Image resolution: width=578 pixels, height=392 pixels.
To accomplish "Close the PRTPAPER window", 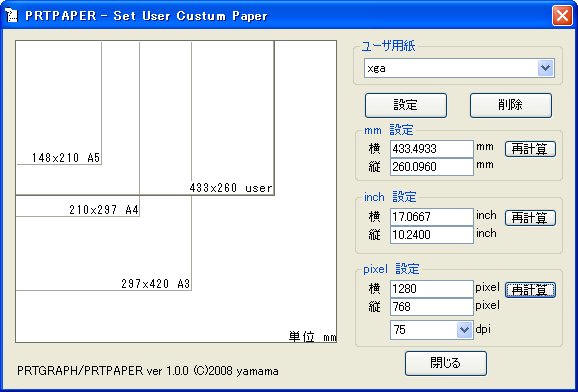I will click(x=562, y=16).
